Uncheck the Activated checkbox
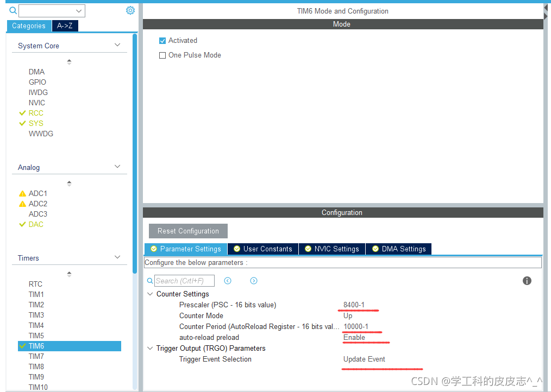 (x=162, y=41)
